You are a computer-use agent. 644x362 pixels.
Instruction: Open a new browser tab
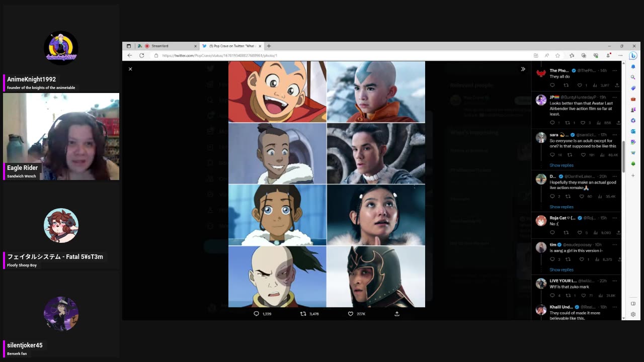tap(269, 46)
